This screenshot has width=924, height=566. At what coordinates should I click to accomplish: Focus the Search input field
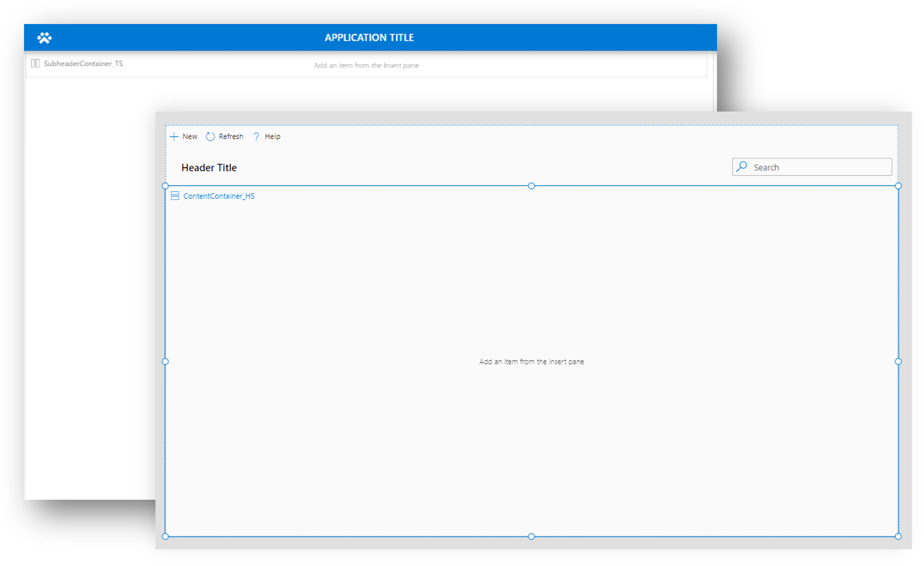point(812,167)
